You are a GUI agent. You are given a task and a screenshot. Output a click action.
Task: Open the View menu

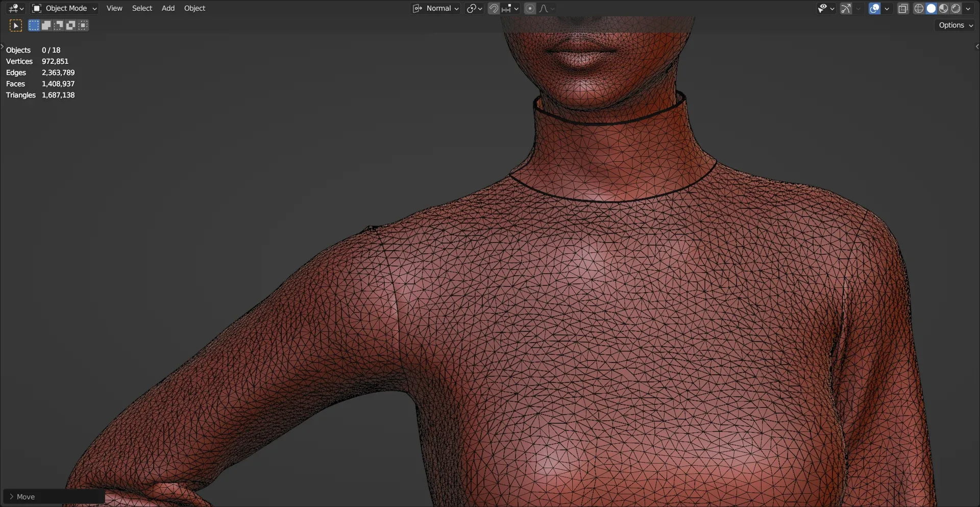pyautogui.click(x=114, y=8)
